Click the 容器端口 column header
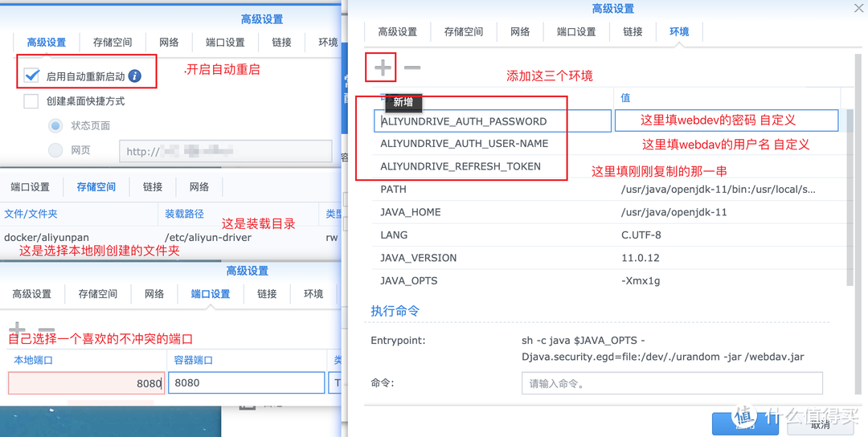The width and height of the screenshot is (868, 437). click(x=193, y=360)
